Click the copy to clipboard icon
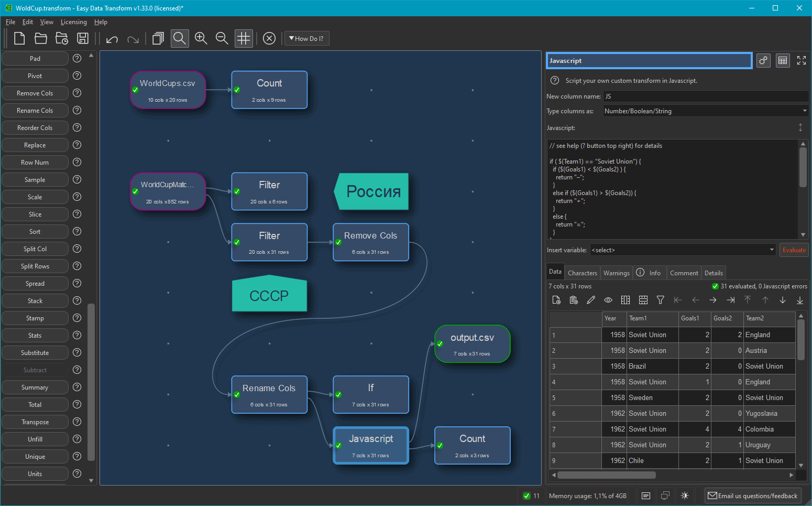This screenshot has width=812, height=506. tap(574, 300)
